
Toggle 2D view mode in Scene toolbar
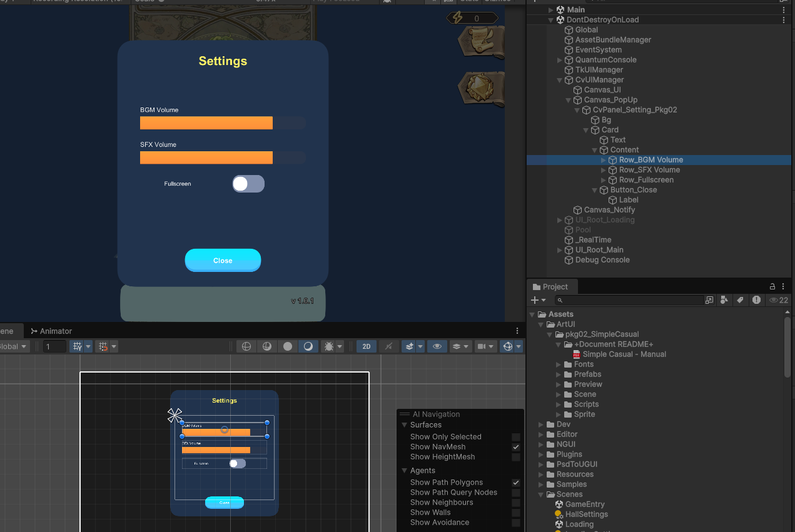[366, 346]
